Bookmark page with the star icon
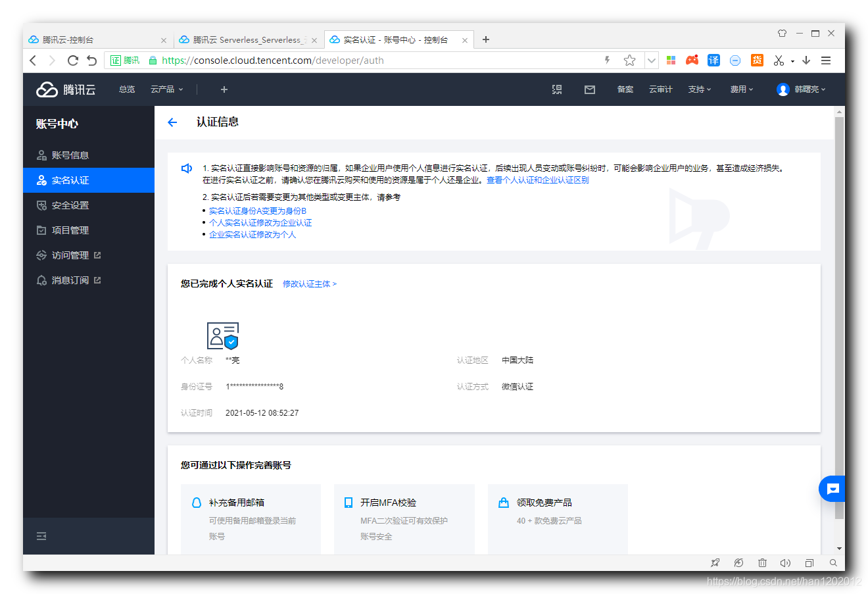 629,61
